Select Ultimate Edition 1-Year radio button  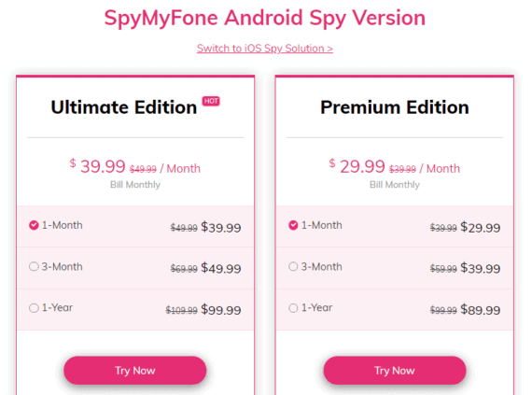34,308
